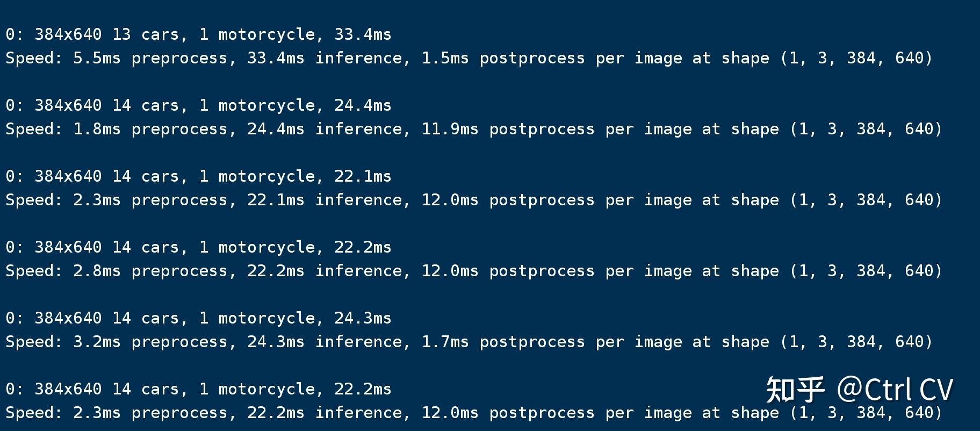The image size is (980, 431).
Task: Click the detection line ending in 33.4ms
Action: (x=198, y=34)
